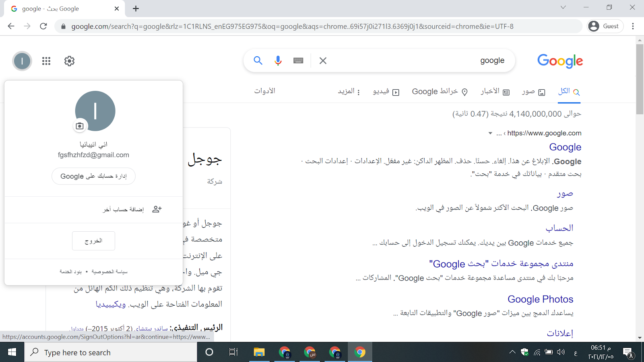This screenshot has height=362, width=644.
Task: Click the magnifier search button
Action: point(258,61)
